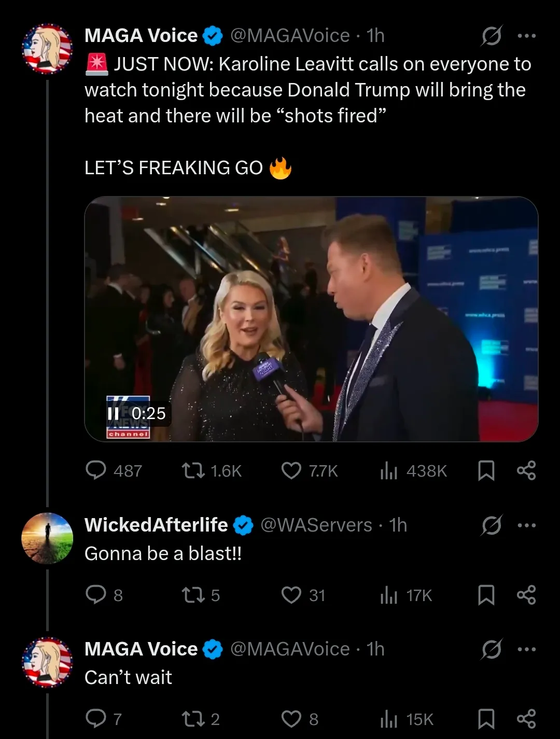Open Grok icon on the main post
The width and height of the screenshot is (560, 739).
point(491,36)
